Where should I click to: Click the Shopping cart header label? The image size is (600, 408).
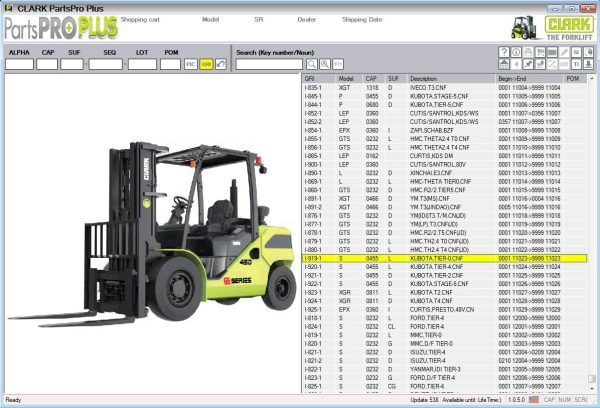coord(140,20)
